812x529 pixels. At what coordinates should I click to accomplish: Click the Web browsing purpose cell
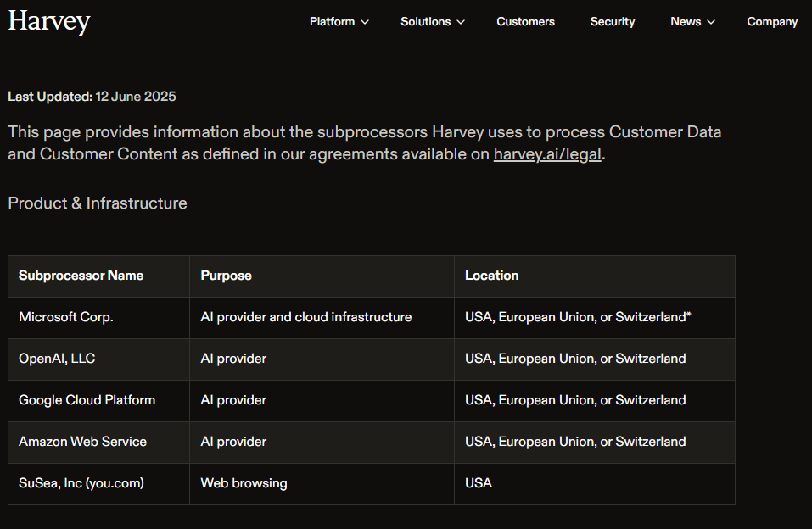[x=322, y=483]
